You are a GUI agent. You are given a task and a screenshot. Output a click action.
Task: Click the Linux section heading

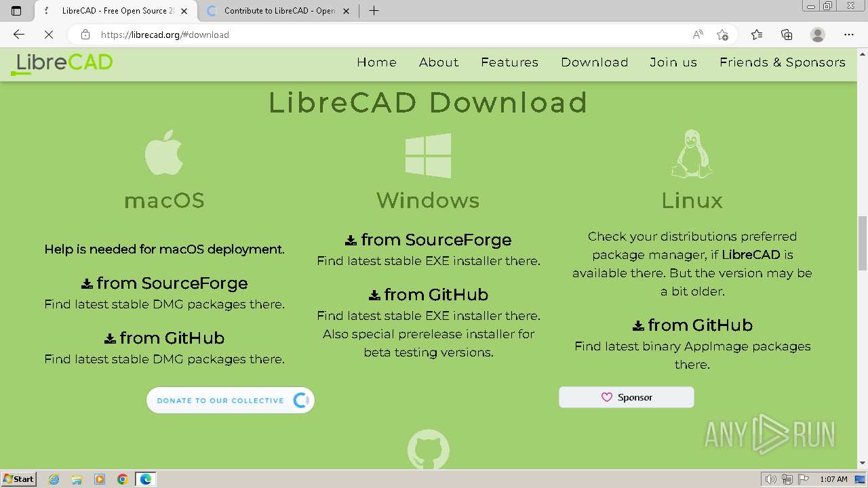tap(692, 201)
